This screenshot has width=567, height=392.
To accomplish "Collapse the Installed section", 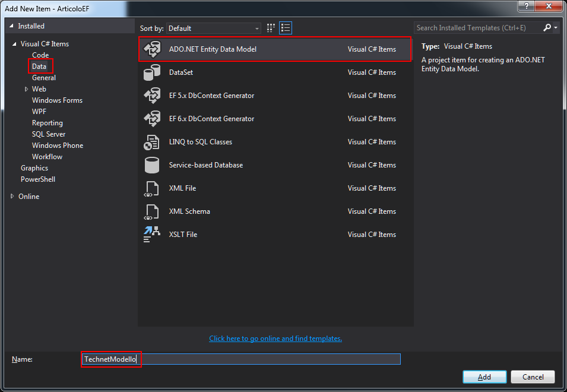I will (11, 26).
